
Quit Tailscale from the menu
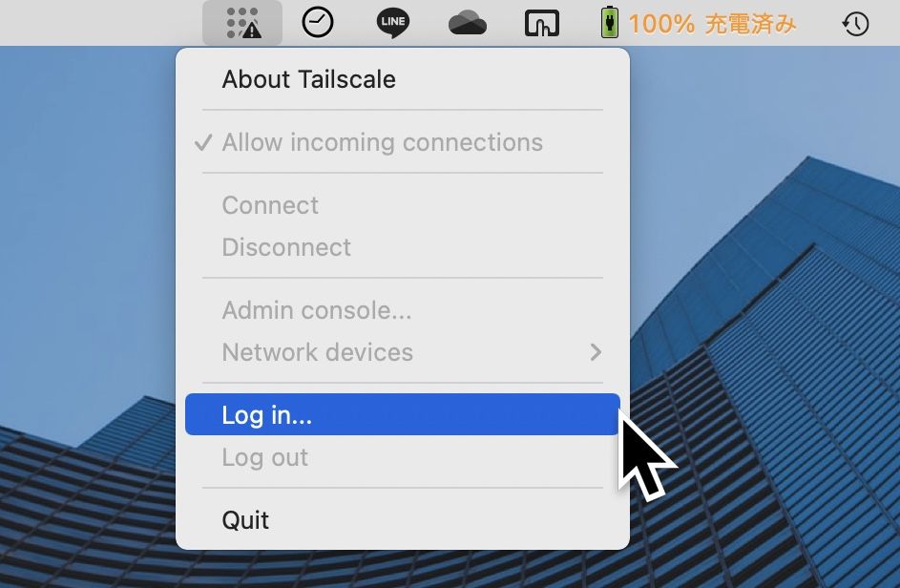click(403, 520)
